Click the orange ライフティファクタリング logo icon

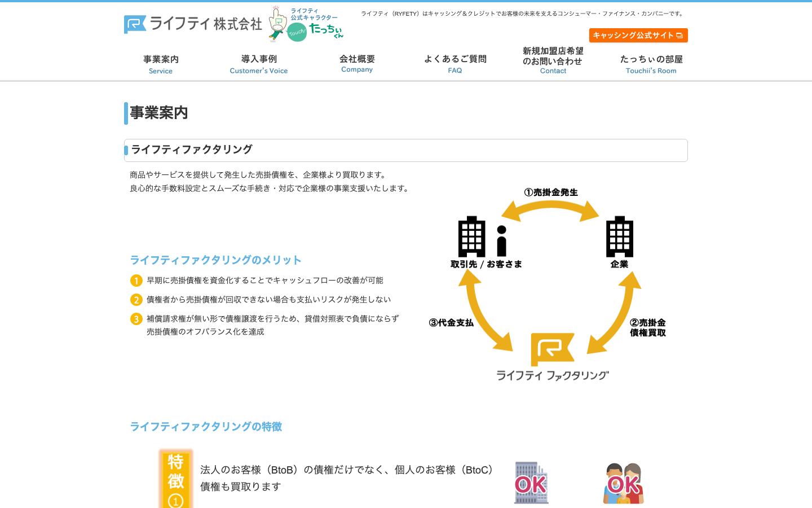tap(553, 349)
